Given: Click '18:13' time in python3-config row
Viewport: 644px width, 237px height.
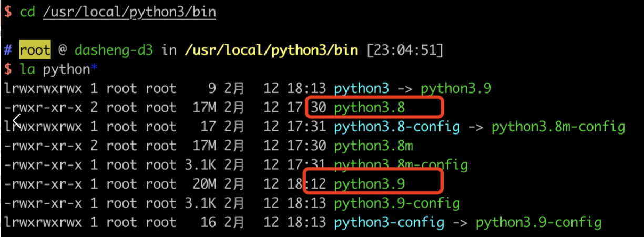Looking at the screenshot, I should [307, 222].
